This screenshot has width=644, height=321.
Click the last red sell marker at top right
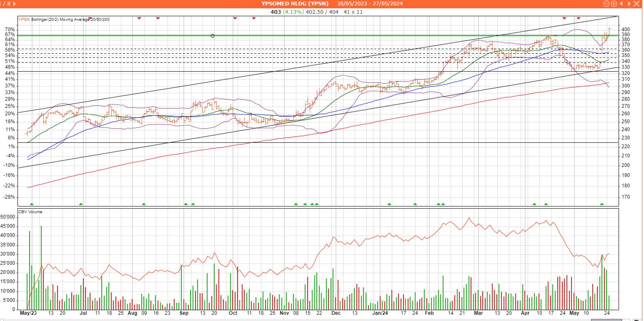click(578, 18)
